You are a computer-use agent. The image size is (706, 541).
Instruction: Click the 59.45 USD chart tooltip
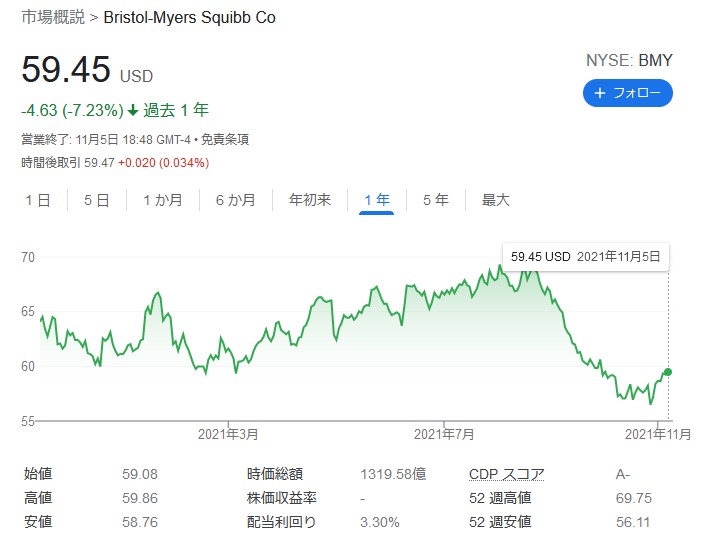coord(585,257)
